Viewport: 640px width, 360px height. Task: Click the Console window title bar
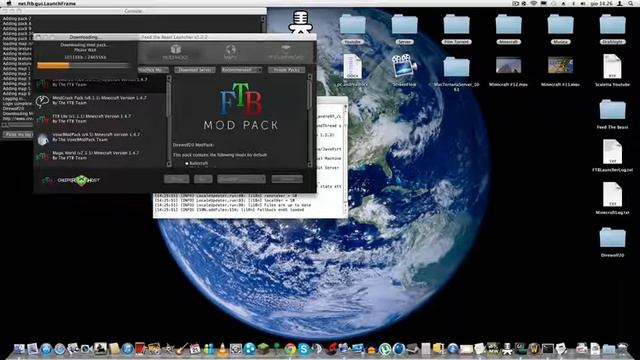(x=133, y=11)
